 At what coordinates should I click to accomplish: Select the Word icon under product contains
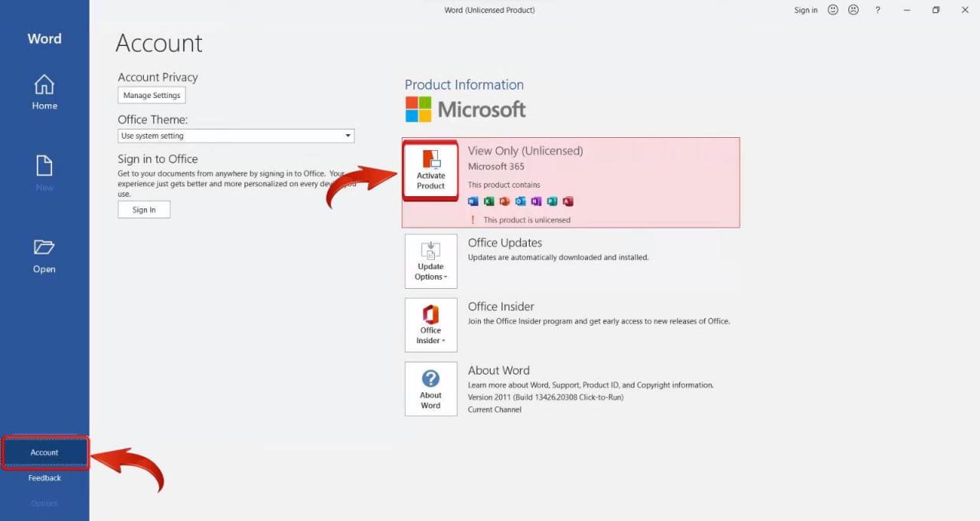[x=473, y=201]
